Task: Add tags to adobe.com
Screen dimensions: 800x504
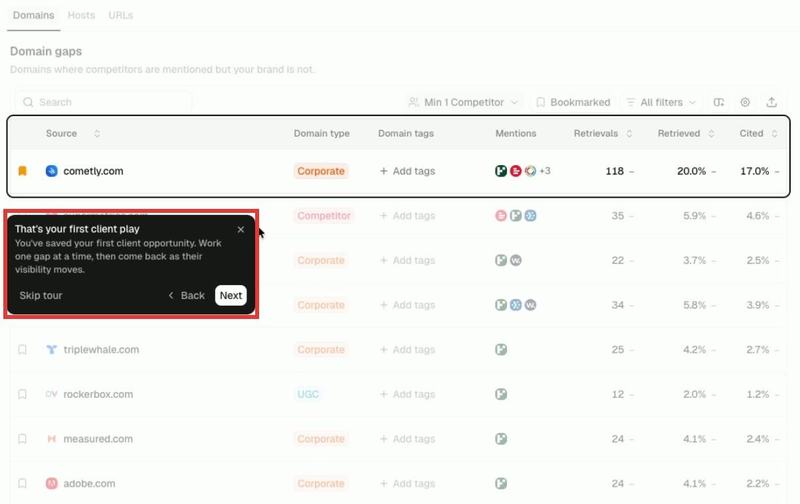Action: click(407, 484)
